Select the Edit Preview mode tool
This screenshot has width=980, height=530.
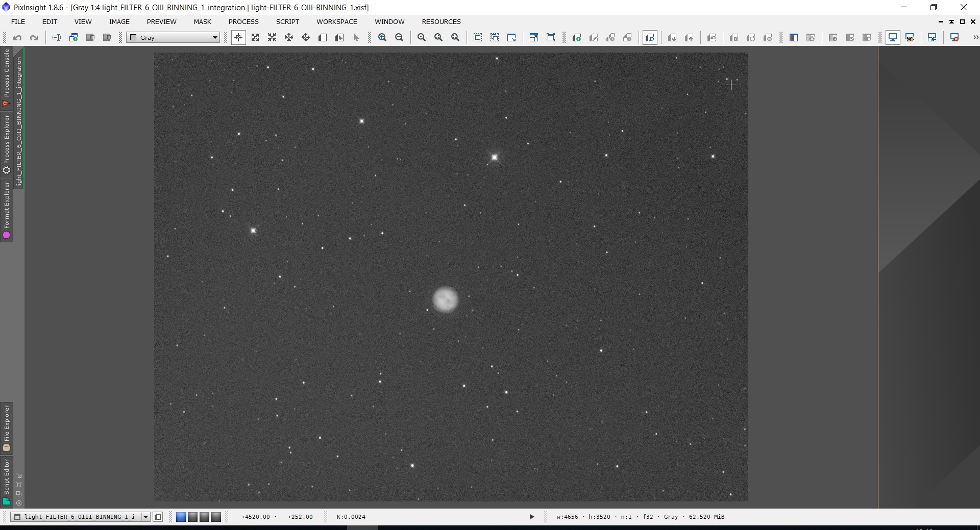[x=339, y=38]
